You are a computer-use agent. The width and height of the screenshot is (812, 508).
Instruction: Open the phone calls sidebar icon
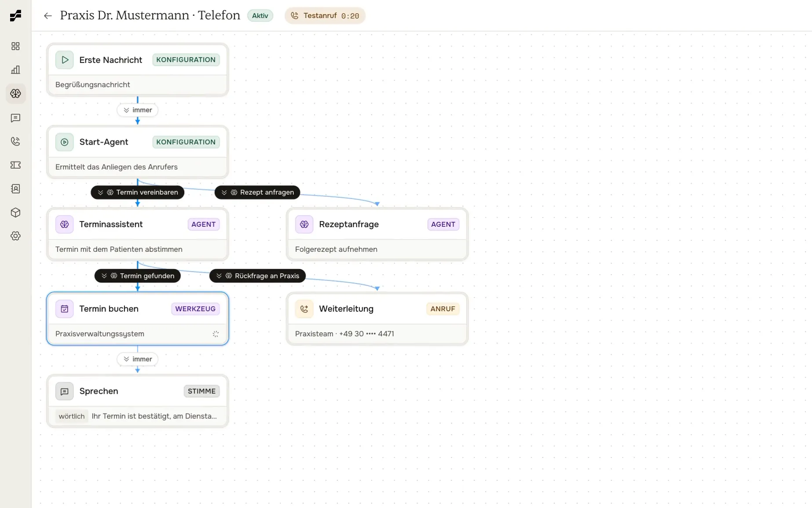pyautogui.click(x=15, y=142)
